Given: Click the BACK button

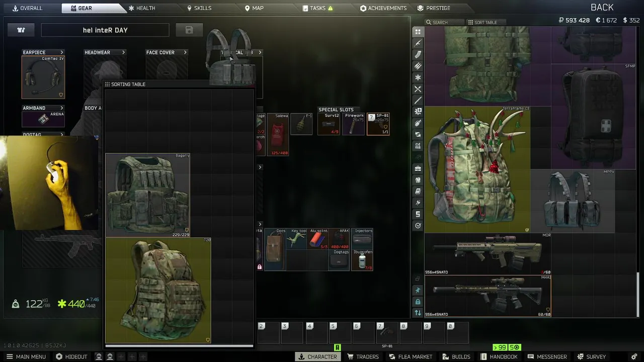Looking at the screenshot, I should [602, 7].
